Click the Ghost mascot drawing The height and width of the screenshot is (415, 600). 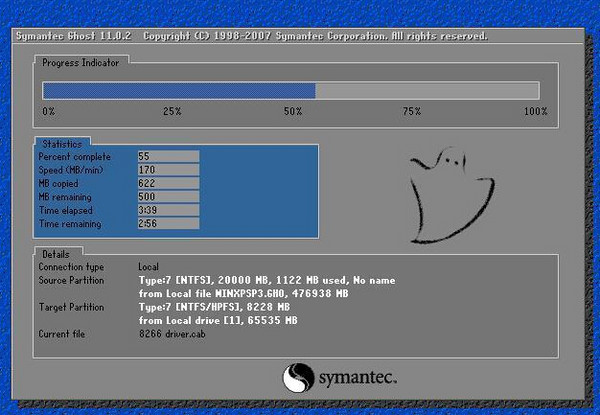click(452, 195)
